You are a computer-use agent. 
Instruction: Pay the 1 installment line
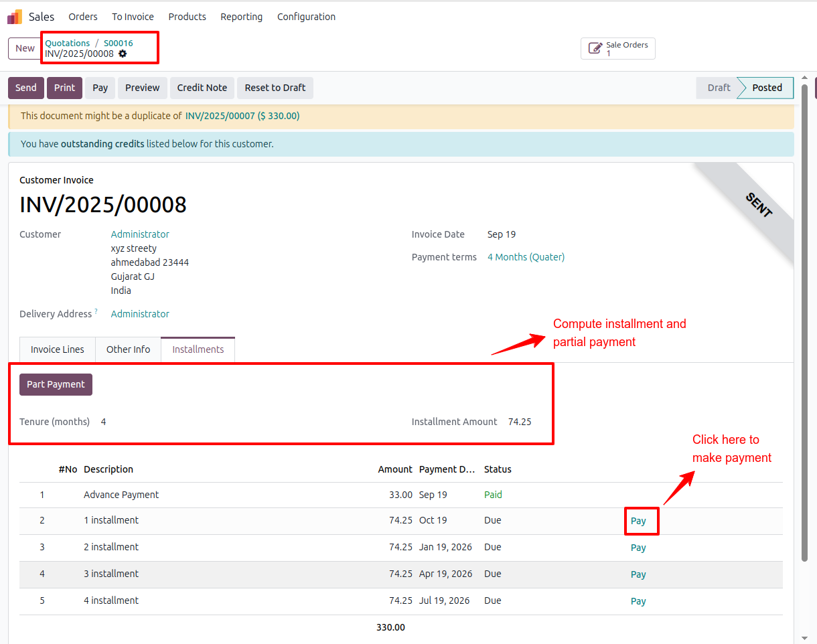click(638, 521)
